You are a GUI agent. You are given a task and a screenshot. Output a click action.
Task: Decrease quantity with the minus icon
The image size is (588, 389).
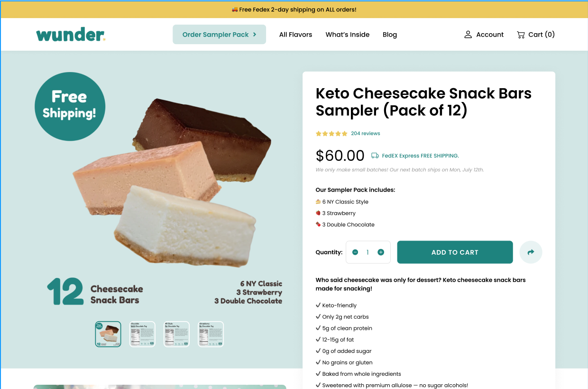tap(355, 252)
